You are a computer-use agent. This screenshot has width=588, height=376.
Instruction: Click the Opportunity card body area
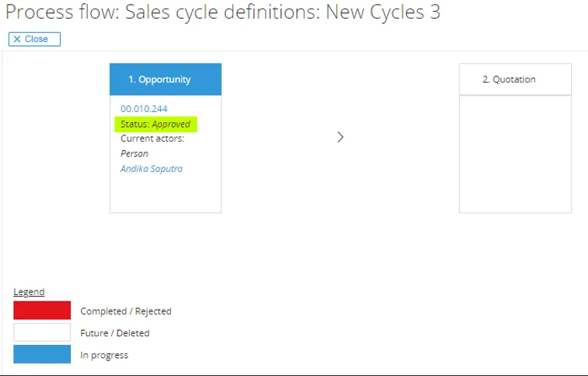[166, 193]
